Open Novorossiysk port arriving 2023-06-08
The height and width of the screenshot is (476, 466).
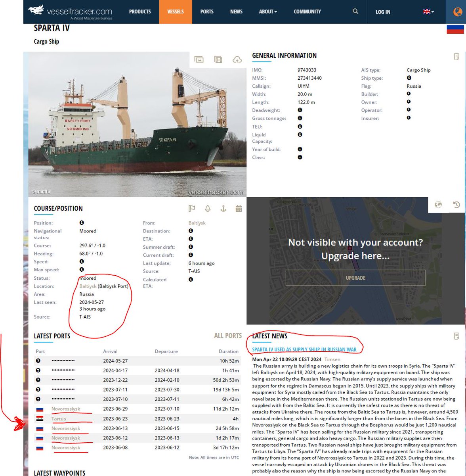(x=66, y=447)
